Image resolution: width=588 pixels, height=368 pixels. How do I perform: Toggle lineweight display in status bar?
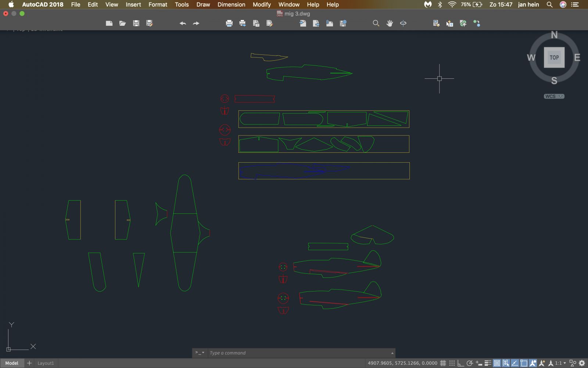[x=488, y=363]
